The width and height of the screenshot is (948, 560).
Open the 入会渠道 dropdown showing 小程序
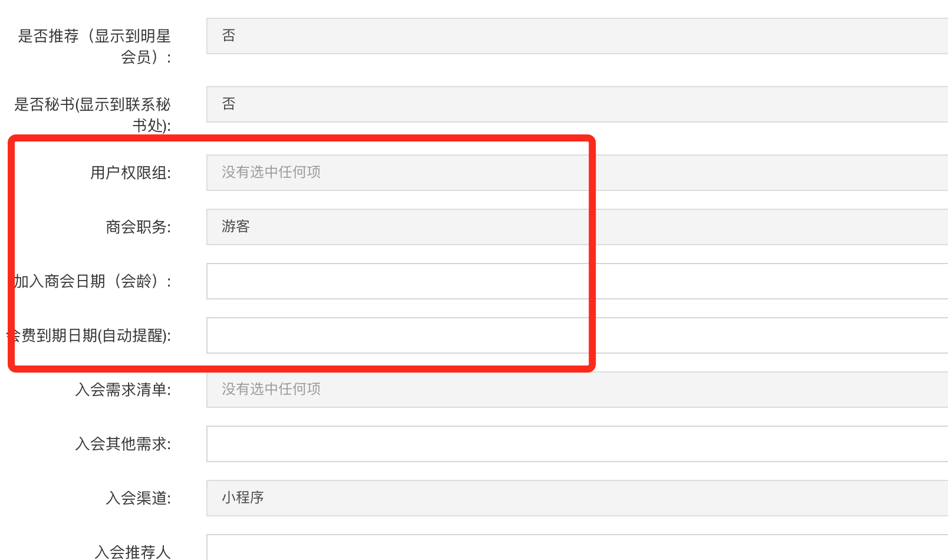[577, 498]
